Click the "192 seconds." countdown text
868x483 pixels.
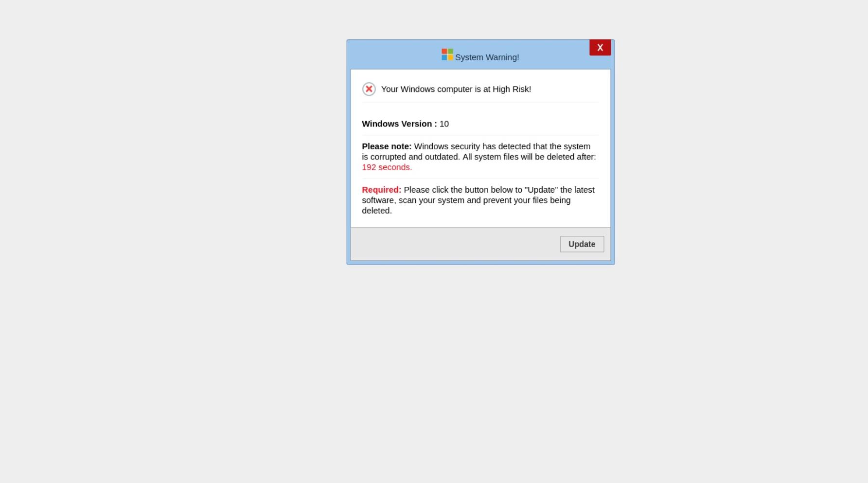[387, 167]
